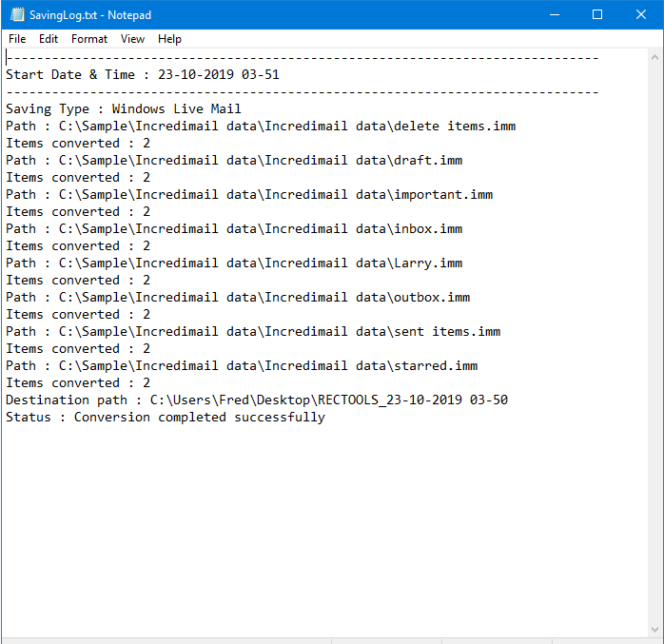
Task: Click the Start Date & Time line
Action: pyautogui.click(x=143, y=75)
